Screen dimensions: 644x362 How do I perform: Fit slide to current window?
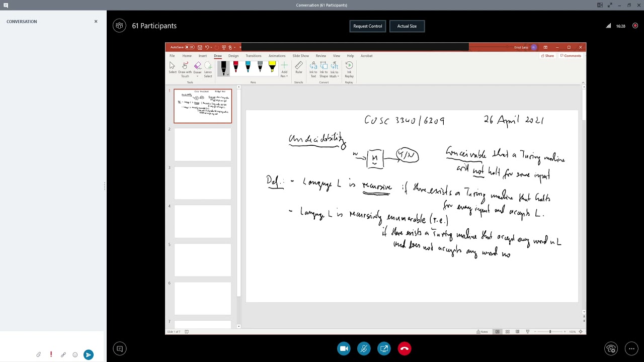pyautogui.click(x=581, y=331)
